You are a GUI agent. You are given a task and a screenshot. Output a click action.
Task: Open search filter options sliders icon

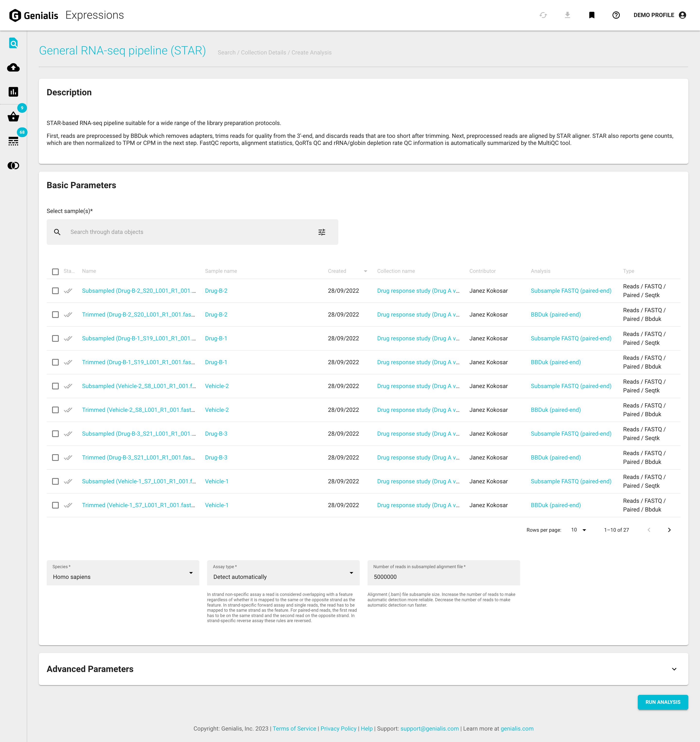(322, 232)
